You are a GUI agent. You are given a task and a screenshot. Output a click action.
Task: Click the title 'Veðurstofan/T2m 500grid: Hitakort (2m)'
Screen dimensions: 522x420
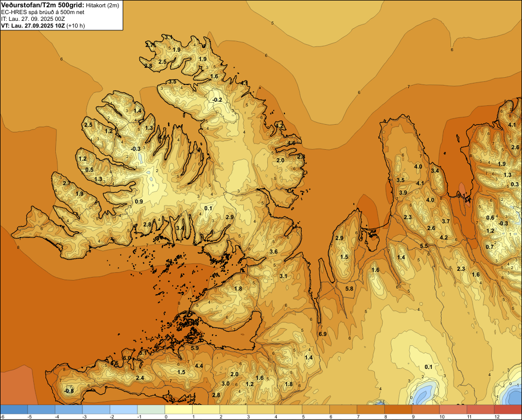pyautogui.click(x=60, y=5)
